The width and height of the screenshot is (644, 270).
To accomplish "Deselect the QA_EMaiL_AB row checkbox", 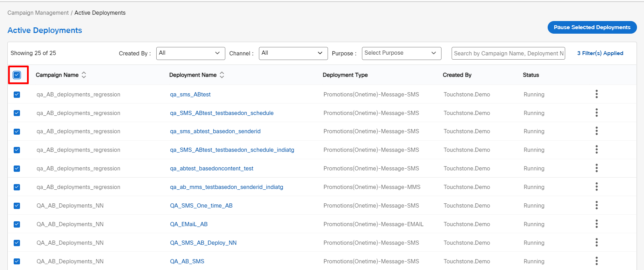I will 17,224.
